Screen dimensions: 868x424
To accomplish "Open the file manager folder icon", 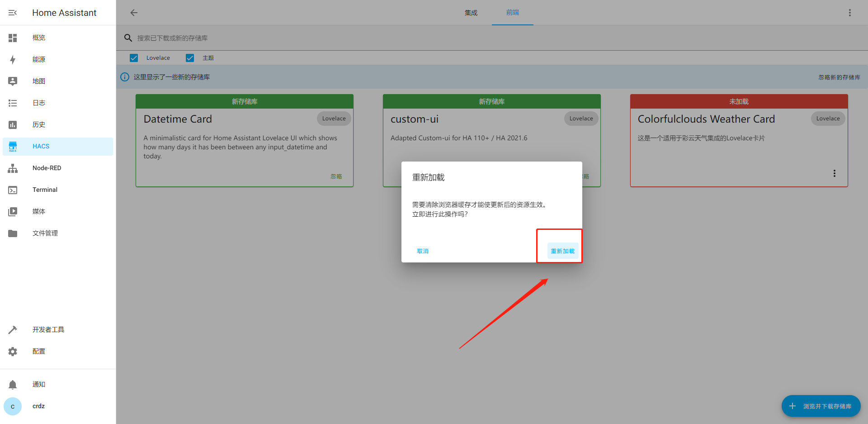I will point(13,233).
